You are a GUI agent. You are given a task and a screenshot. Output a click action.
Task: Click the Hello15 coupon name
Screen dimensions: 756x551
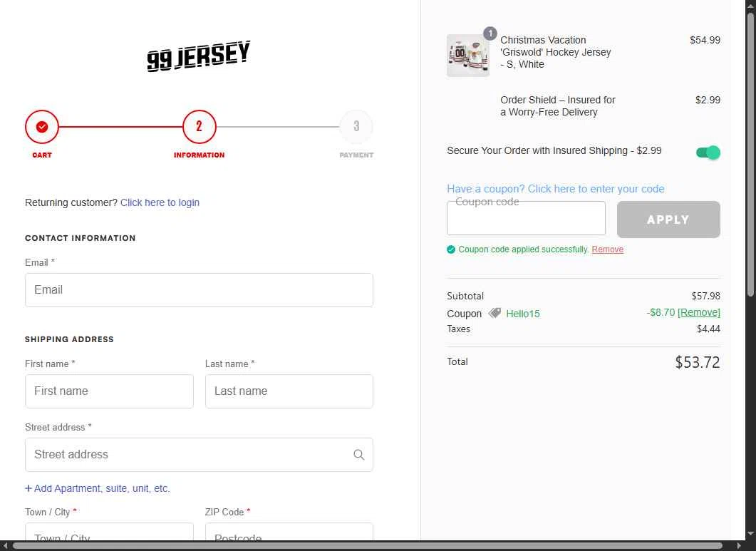522,314
